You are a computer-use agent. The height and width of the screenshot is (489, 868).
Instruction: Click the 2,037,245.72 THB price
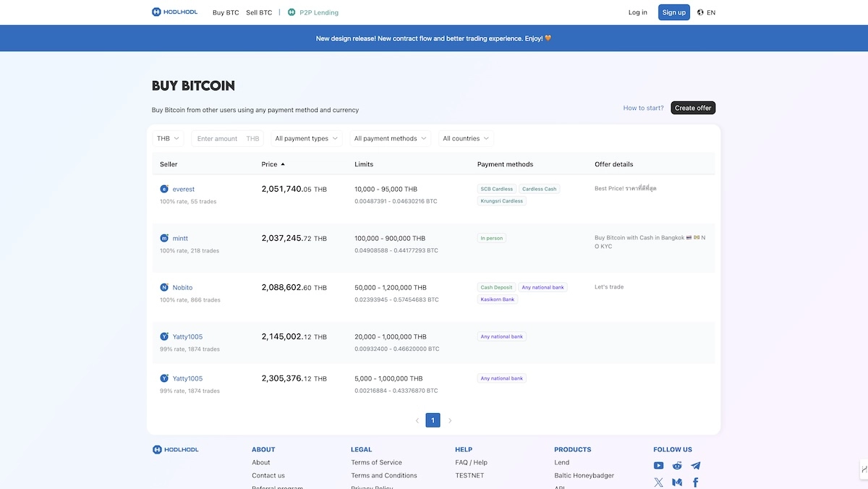tap(294, 238)
